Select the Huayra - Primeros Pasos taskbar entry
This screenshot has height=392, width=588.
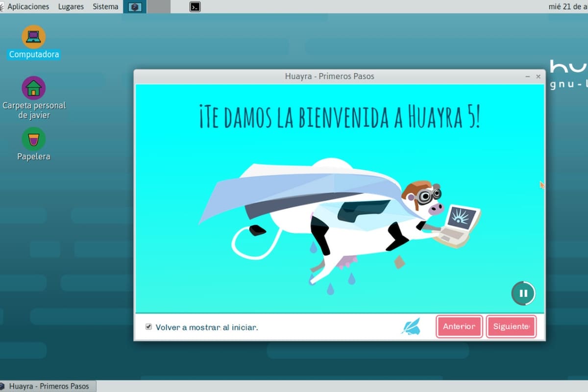(49, 386)
